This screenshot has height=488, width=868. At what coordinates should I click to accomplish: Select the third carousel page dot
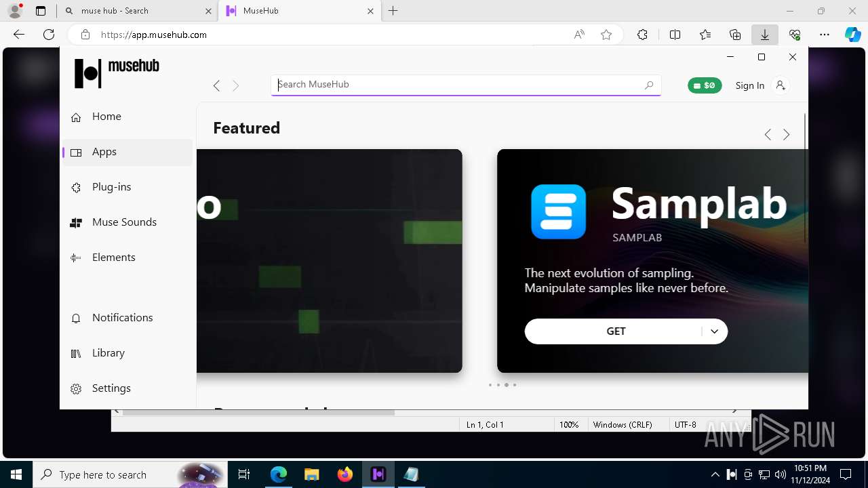point(507,385)
